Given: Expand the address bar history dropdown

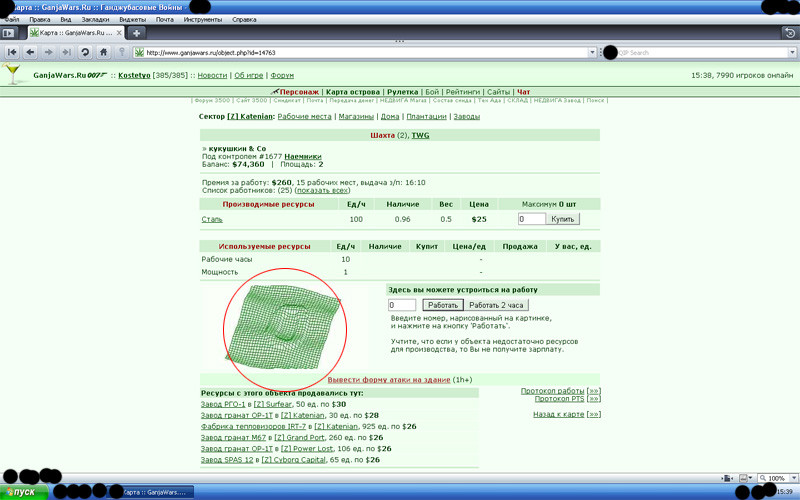Looking at the screenshot, I should [x=592, y=52].
